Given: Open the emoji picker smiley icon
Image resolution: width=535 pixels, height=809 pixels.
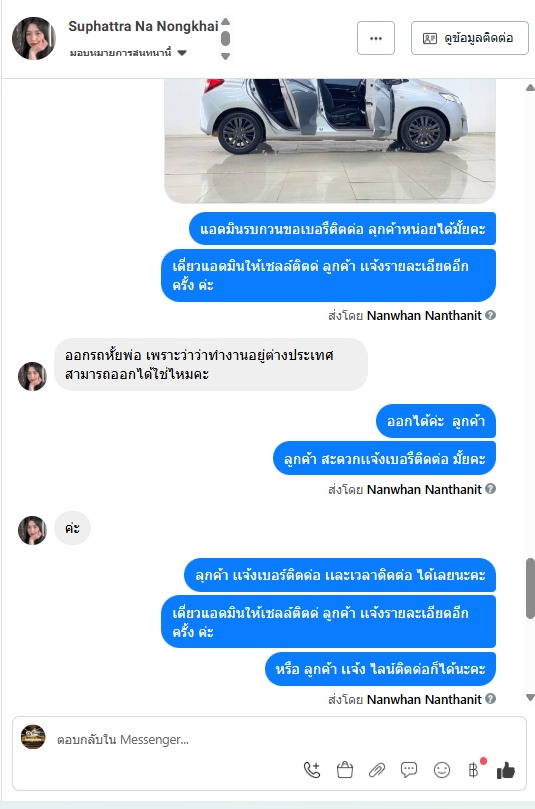Looking at the screenshot, I should 442,770.
